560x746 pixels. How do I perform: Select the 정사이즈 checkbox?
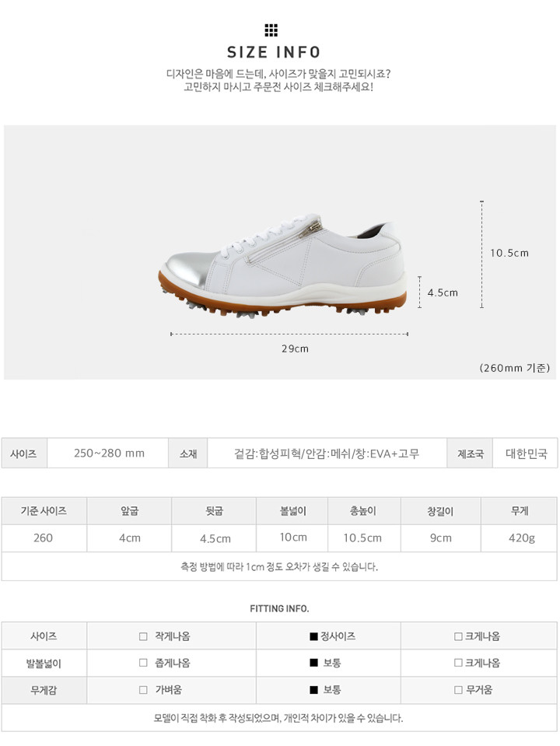pyautogui.click(x=313, y=636)
